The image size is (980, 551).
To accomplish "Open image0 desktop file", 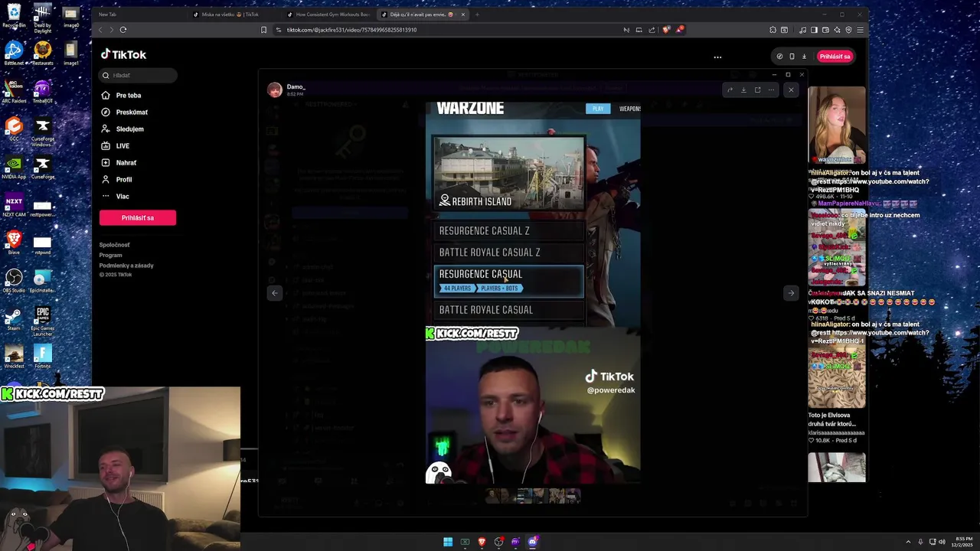I will (71, 17).
